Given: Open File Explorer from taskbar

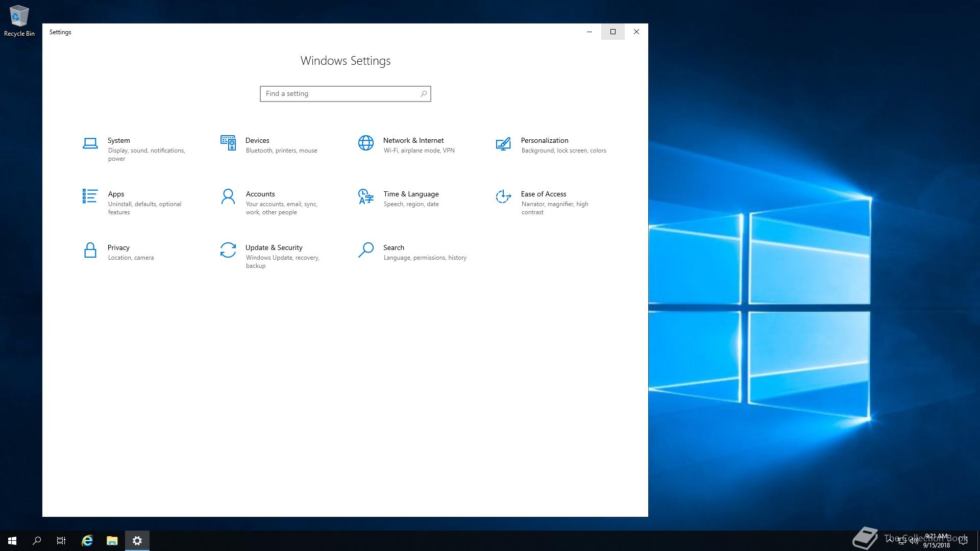Looking at the screenshot, I should click(x=112, y=541).
